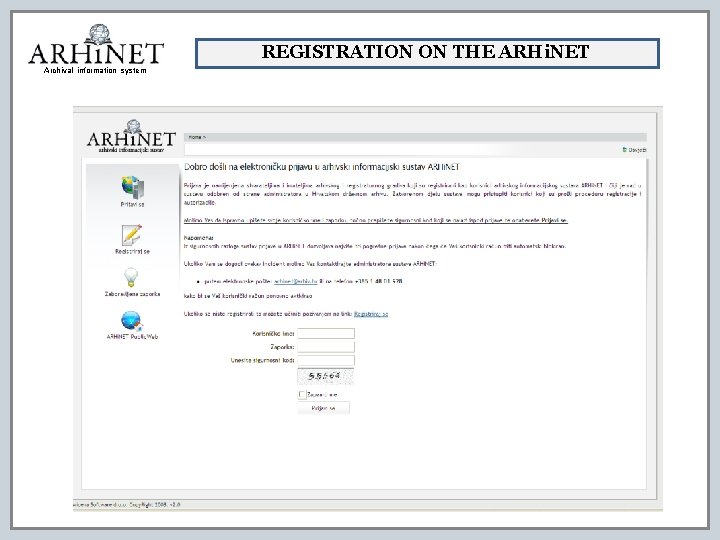
Task: Click the Prijavi se globe icon
Action: tap(133, 187)
